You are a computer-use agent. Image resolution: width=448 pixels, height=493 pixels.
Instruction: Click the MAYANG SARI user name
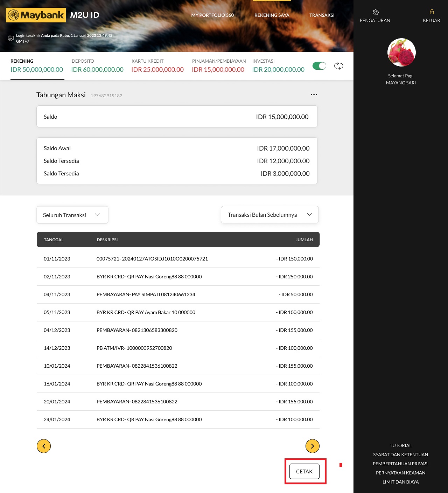pos(401,83)
